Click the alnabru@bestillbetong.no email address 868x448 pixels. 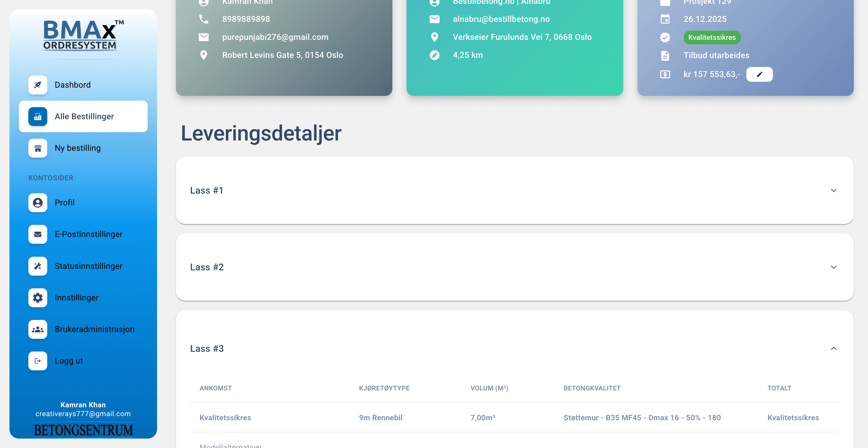tap(501, 19)
